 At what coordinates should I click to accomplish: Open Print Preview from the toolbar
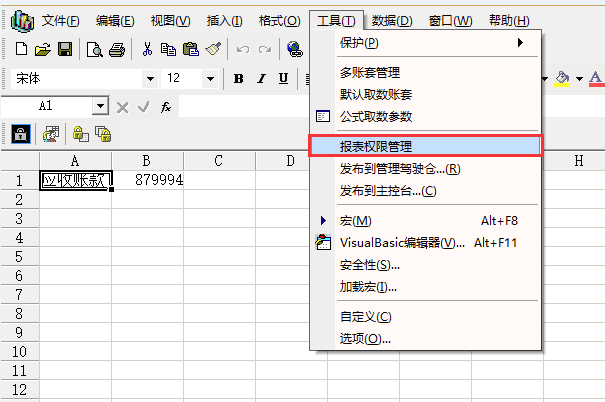[95, 48]
